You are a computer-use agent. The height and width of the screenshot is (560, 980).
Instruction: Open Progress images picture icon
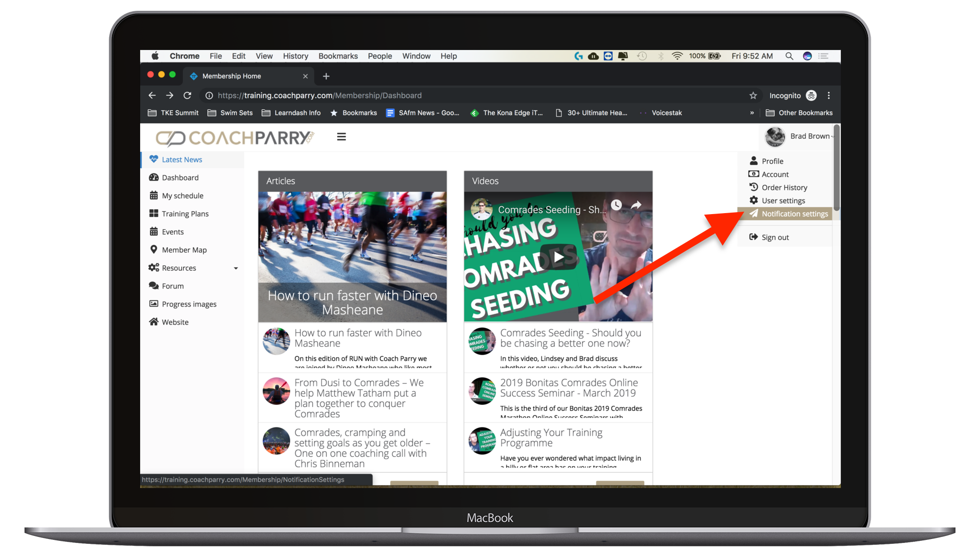point(154,304)
